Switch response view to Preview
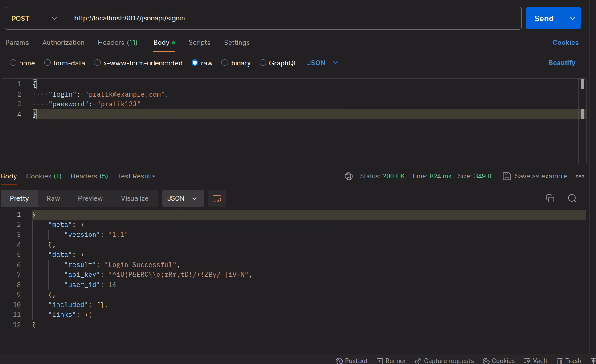 coord(90,198)
